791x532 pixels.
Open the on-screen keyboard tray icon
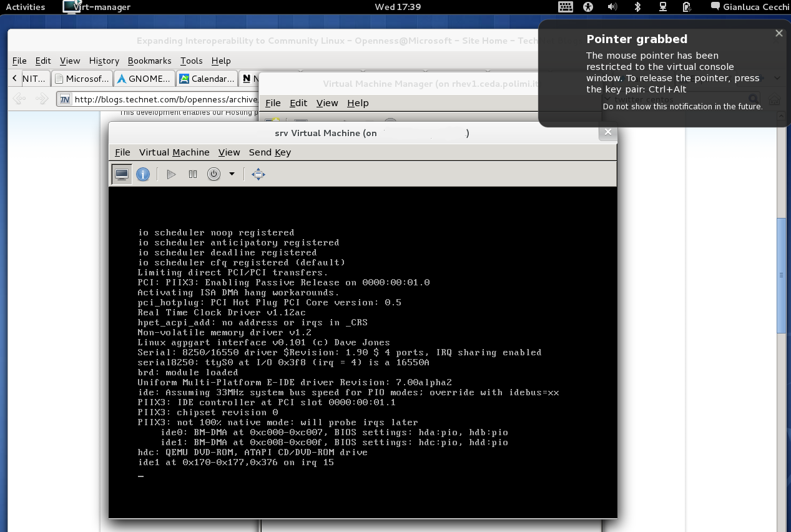pos(566,7)
